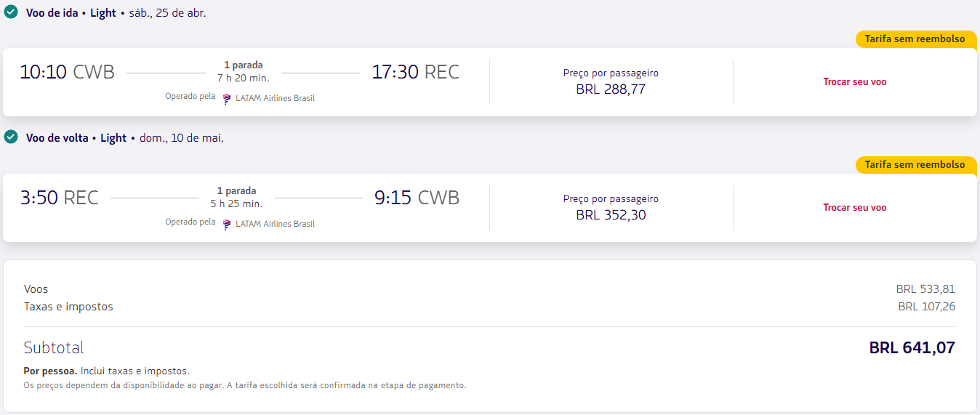This screenshot has width=980, height=415.
Task: Click LATAM logo on the outbound flight
Action: click(227, 98)
